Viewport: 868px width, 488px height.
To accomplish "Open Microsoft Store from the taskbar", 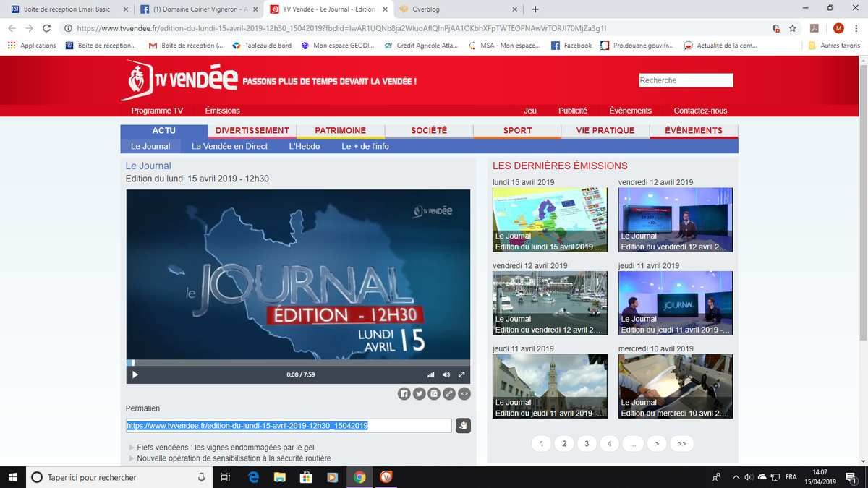I will (306, 477).
